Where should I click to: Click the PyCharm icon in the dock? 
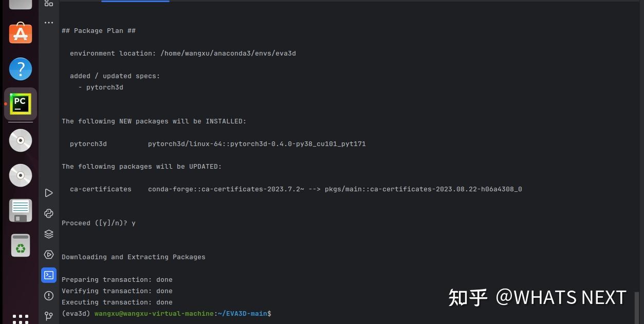click(21, 103)
